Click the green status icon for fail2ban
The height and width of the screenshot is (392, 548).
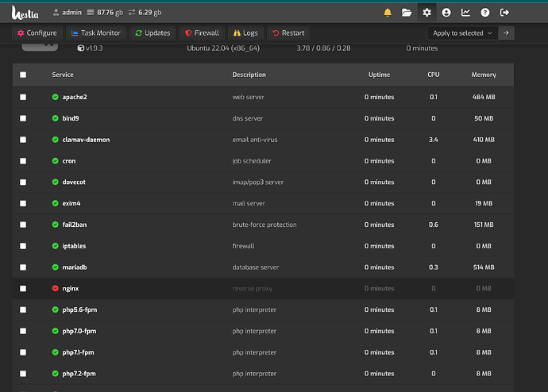[56, 225]
